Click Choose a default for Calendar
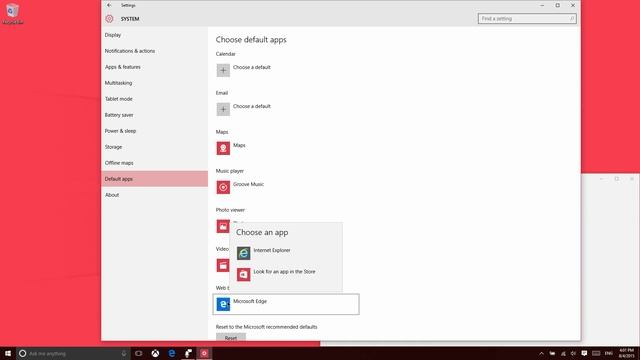640x360 pixels. pyautogui.click(x=251, y=67)
